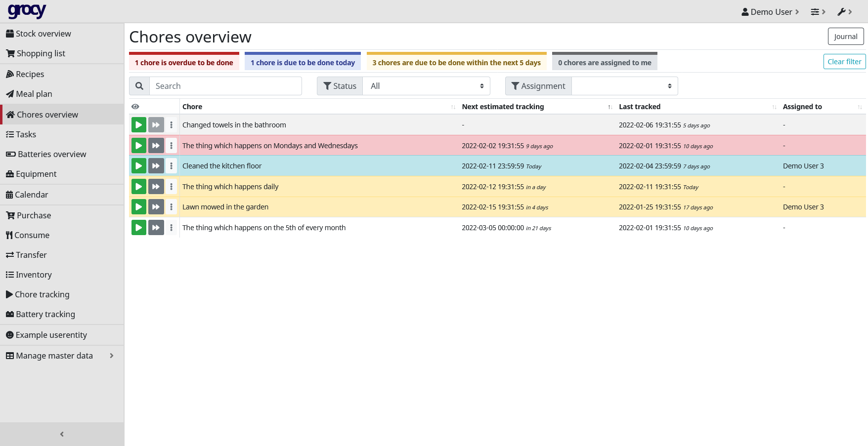Open the view settings sliders menu
868x446 pixels.
(818, 12)
